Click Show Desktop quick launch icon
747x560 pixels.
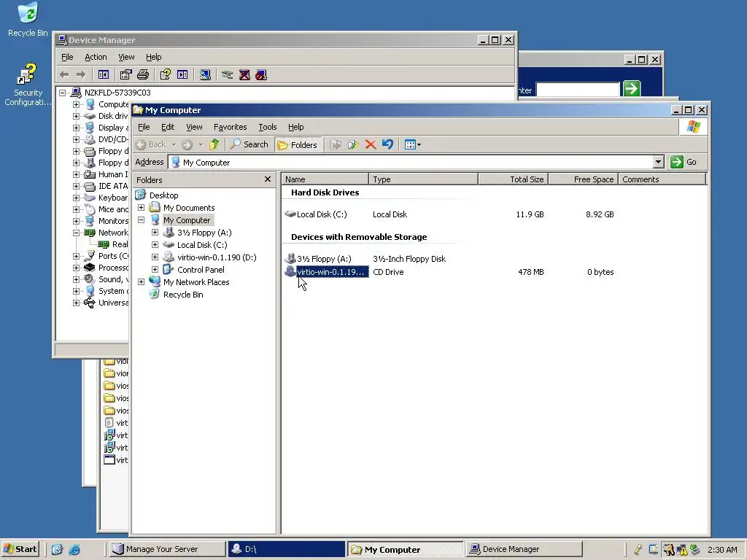tap(57, 549)
